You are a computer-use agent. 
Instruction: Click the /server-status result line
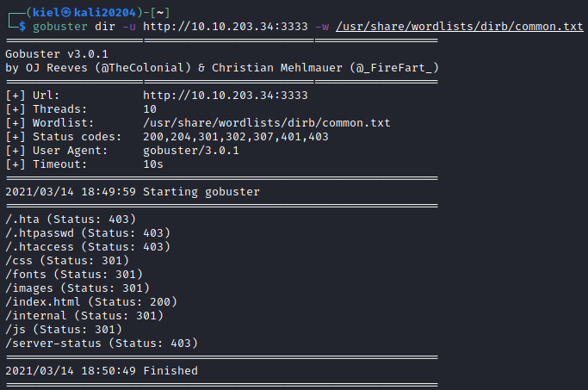pyautogui.click(x=101, y=343)
